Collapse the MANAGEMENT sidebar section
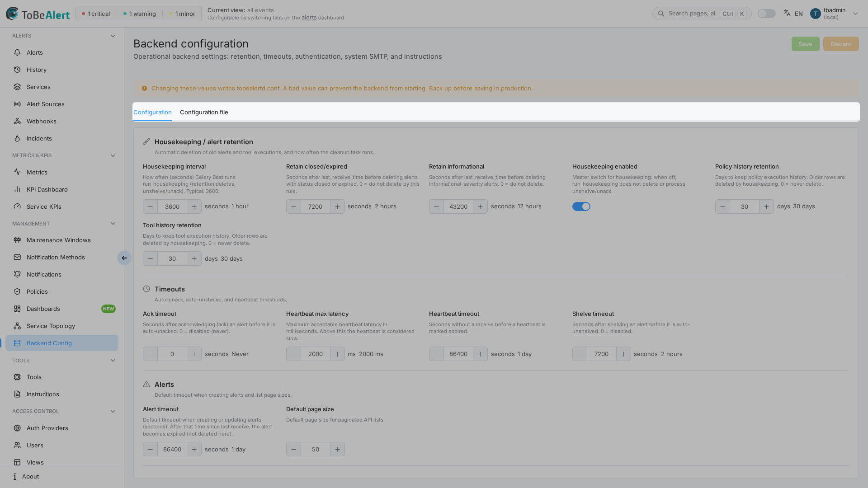 113,224
